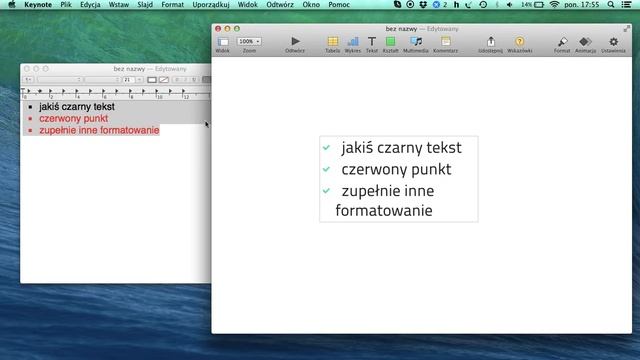
Task: Share the presentation with Udostępnij
Action: point(491,44)
